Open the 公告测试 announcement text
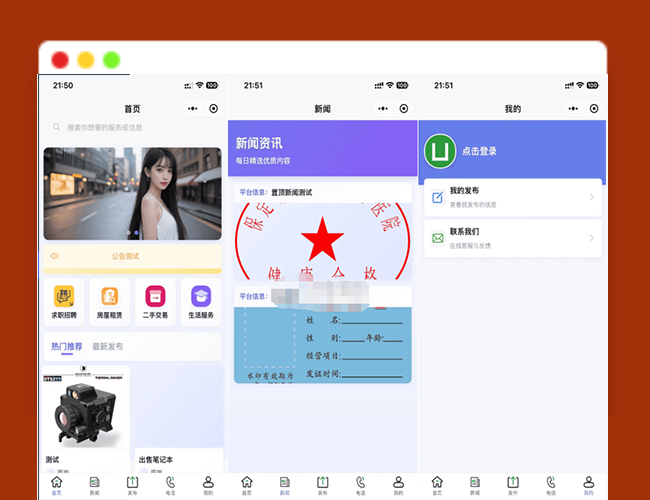Image resolution: width=650 pixels, height=500 pixels. coord(126,256)
